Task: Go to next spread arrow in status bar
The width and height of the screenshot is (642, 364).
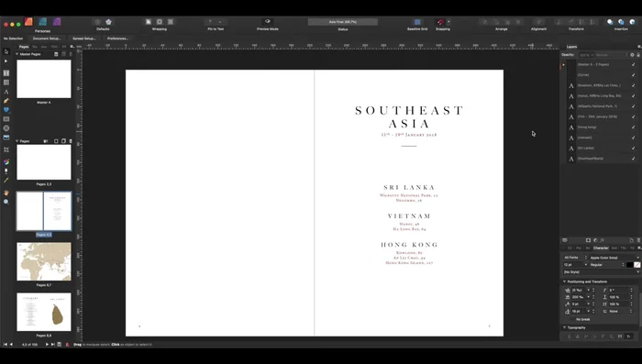Action: click(x=47, y=345)
